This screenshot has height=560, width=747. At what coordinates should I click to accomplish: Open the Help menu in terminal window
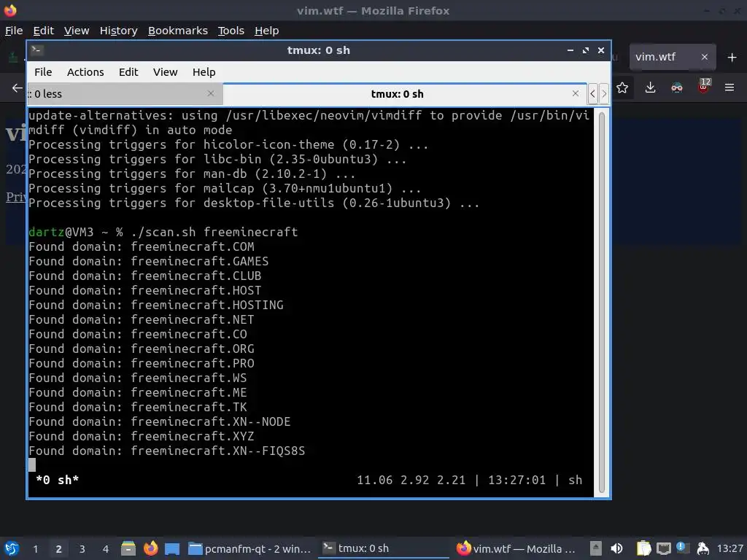(204, 72)
